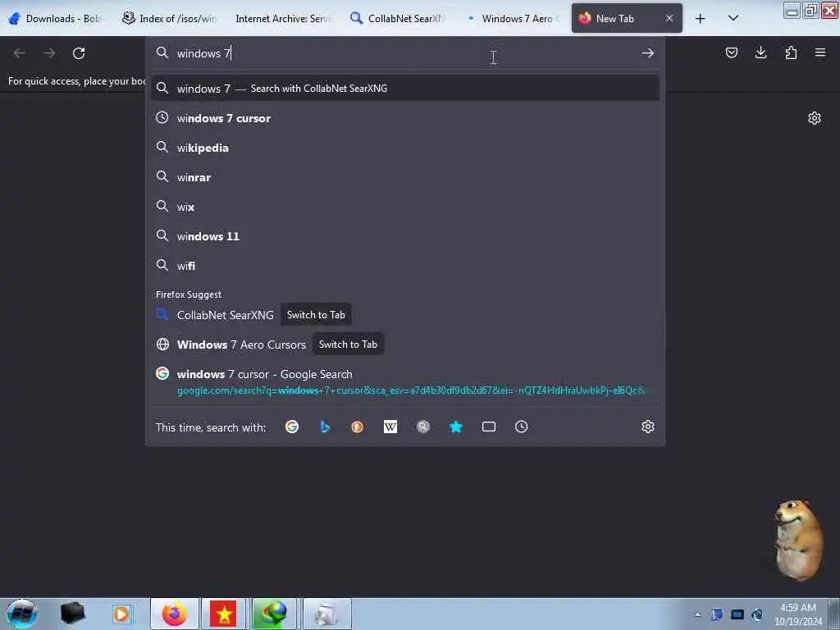Choose the 'wikipedia' suggestion
Viewport: 840px width, 630px height.
(405, 148)
